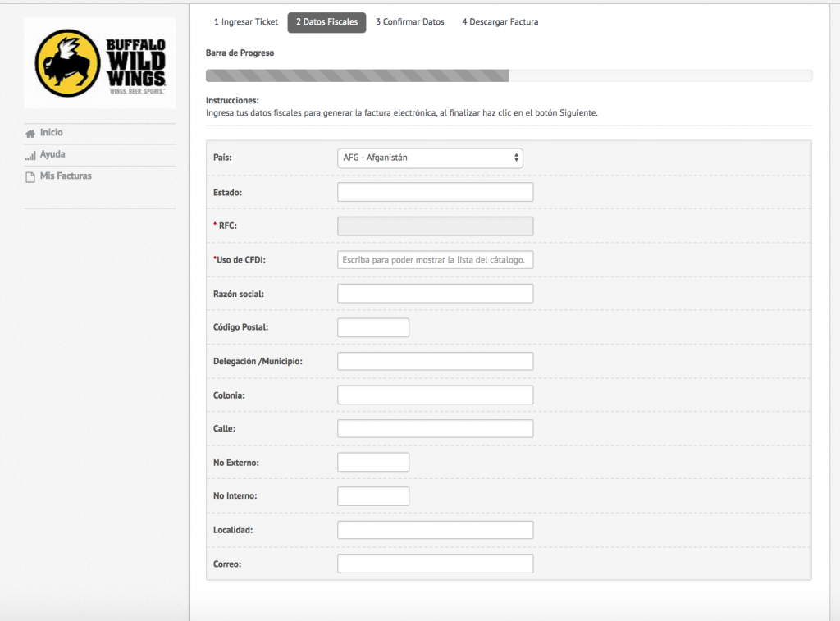This screenshot has height=621, width=840.
Task: Click the Código Postal field
Action: [x=373, y=327]
